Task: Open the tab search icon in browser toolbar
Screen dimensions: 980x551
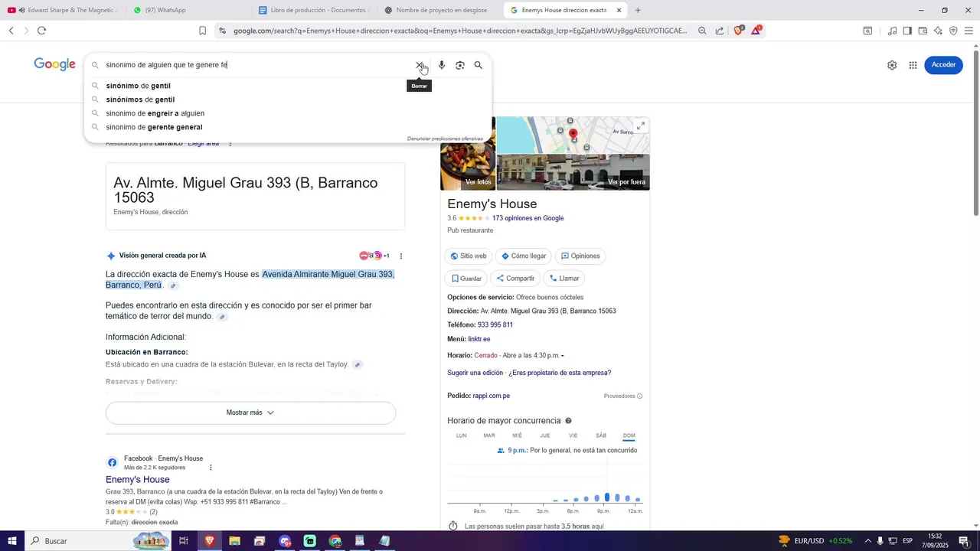Action: coord(867,31)
